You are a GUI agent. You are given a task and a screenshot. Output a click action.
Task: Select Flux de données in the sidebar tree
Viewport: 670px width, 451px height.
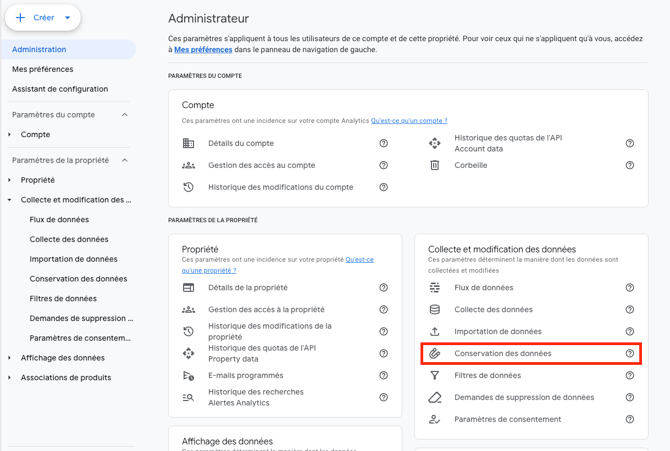click(x=59, y=220)
